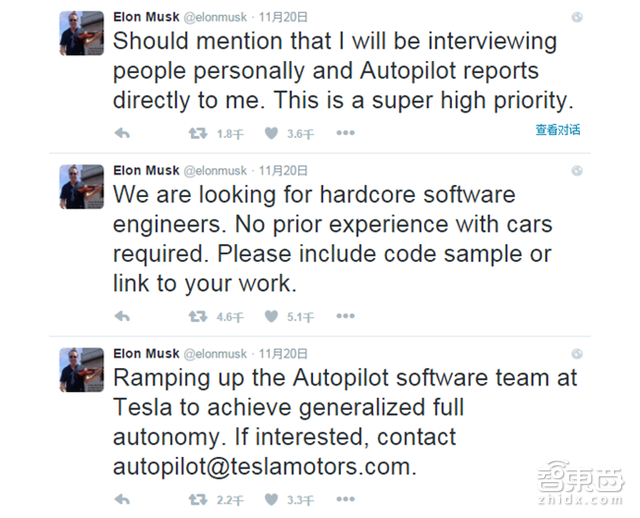Screen dimensions: 640x518
Task: Like the super high priority tweet
Action: pyautogui.click(x=271, y=133)
